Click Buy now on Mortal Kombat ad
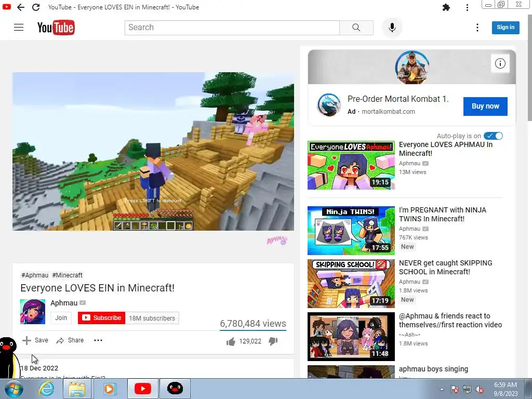 click(x=485, y=106)
